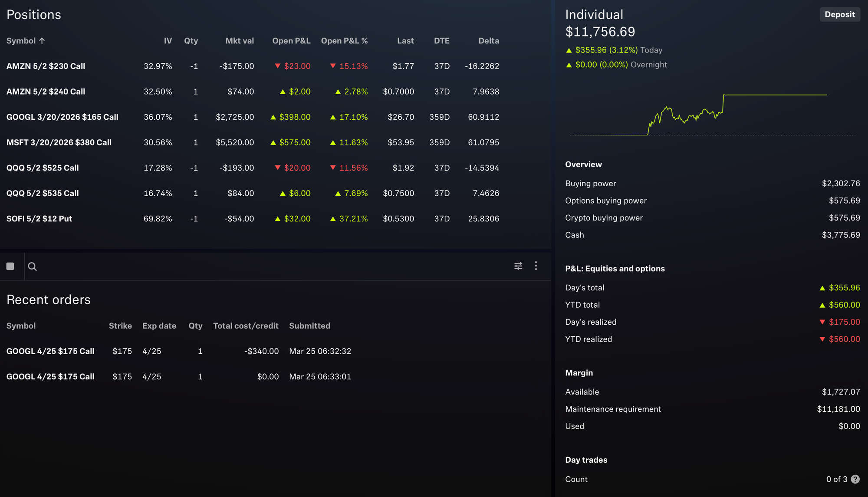The height and width of the screenshot is (497, 868).
Task: Click the stop square icon in the orders toolbar
Action: point(10,266)
